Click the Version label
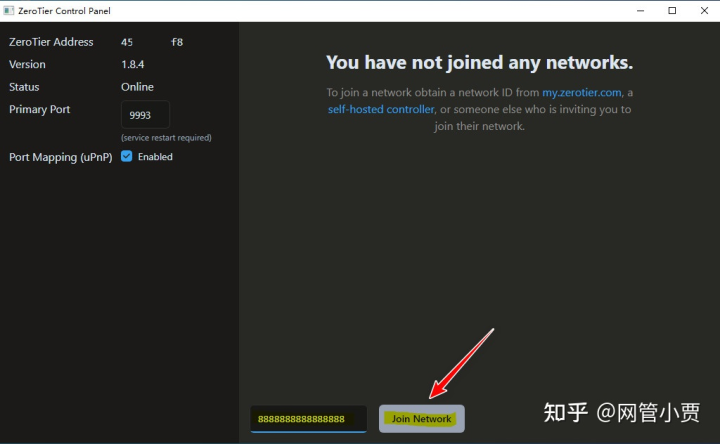Viewport: 720px width, 444px height. pos(27,64)
